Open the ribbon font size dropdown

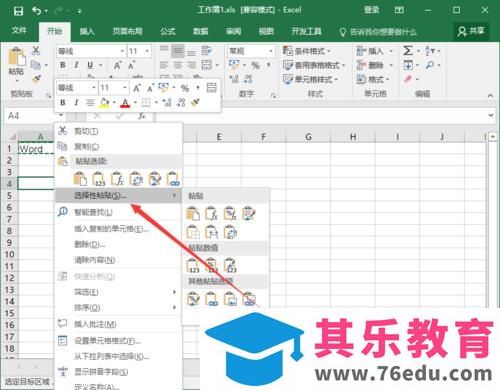(x=147, y=51)
